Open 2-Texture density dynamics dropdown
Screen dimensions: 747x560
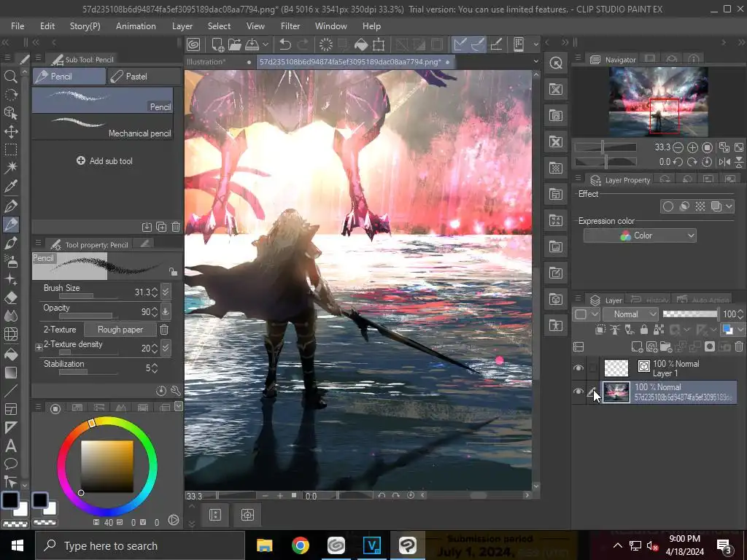(x=166, y=348)
